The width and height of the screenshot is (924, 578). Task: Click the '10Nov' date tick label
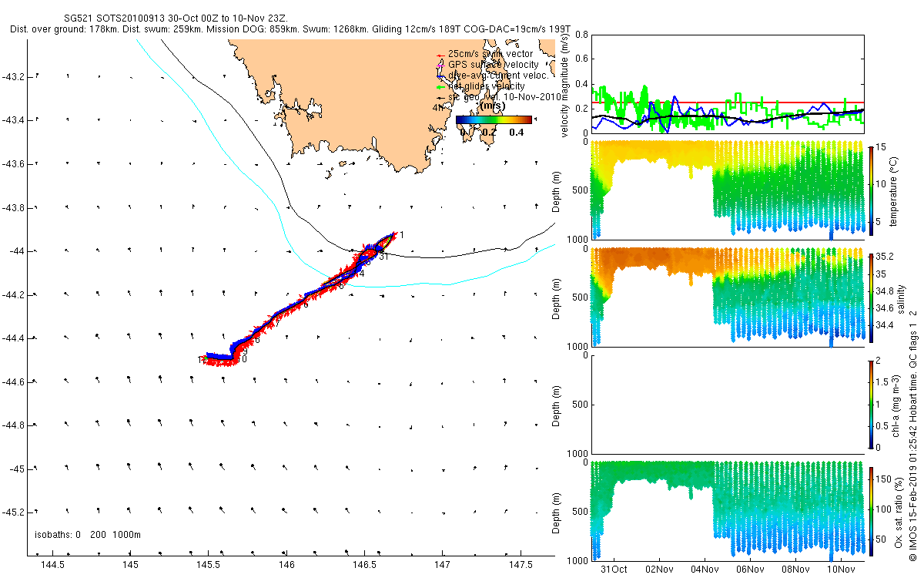(x=841, y=569)
